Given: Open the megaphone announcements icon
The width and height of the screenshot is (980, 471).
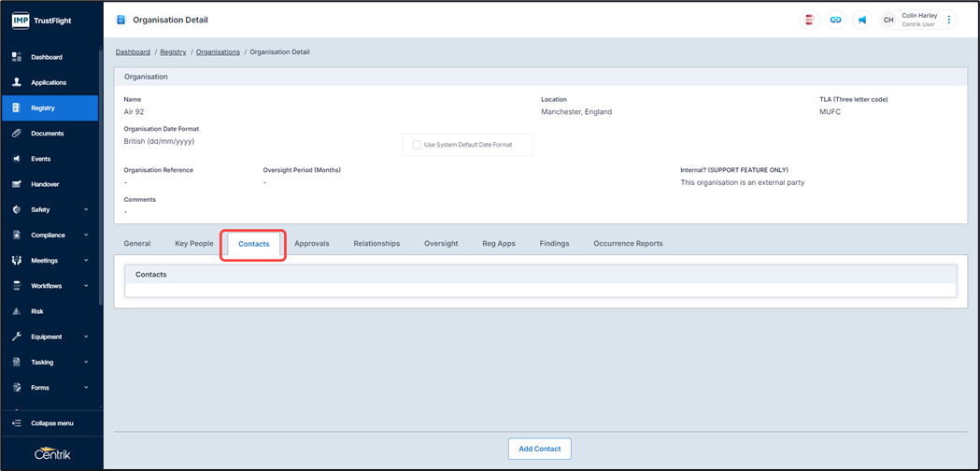Looking at the screenshot, I should tap(861, 20).
